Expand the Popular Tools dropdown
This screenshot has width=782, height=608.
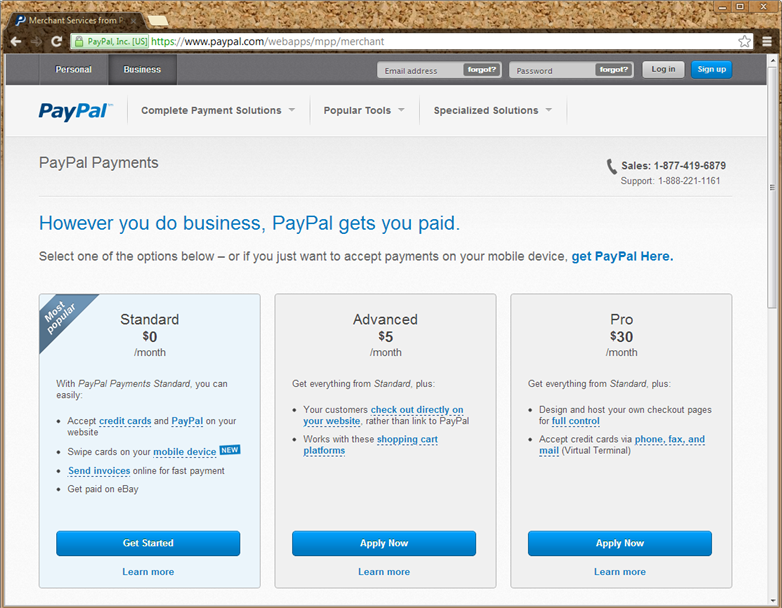tap(364, 110)
